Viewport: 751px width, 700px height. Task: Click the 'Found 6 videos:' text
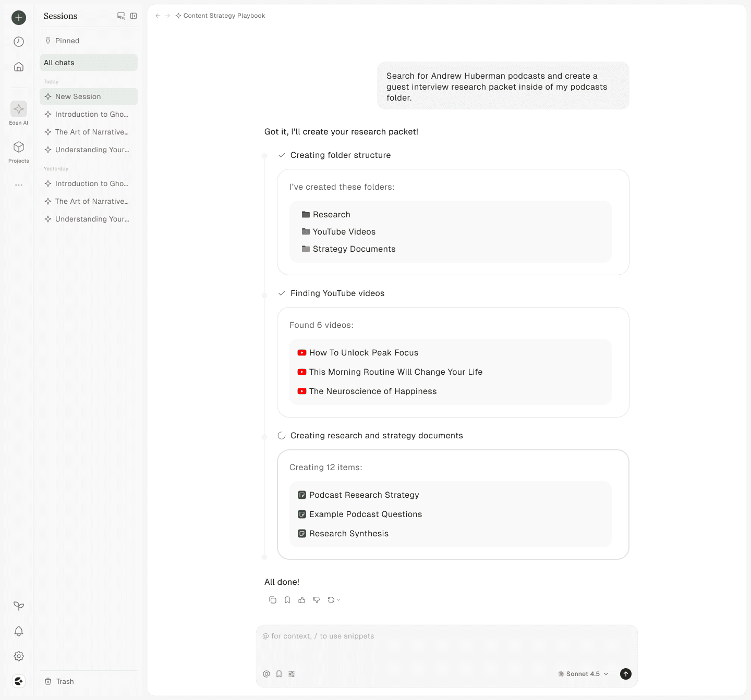(x=321, y=325)
